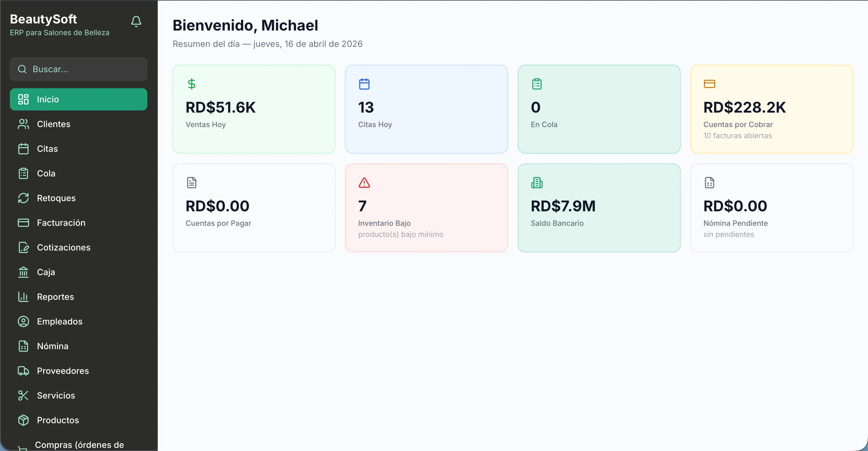
Task: Select the Nómina sidebar entry
Action: (53, 346)
